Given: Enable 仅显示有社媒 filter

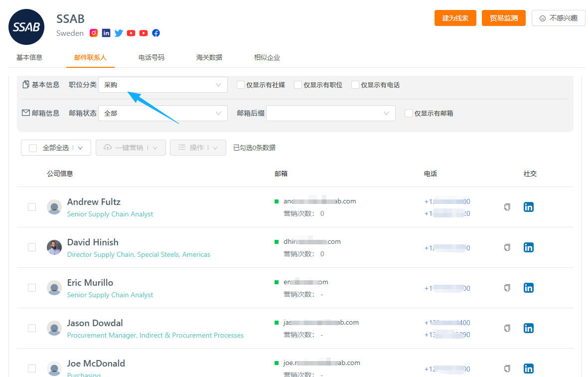Looking at the screenshot, I should [241, 85].
